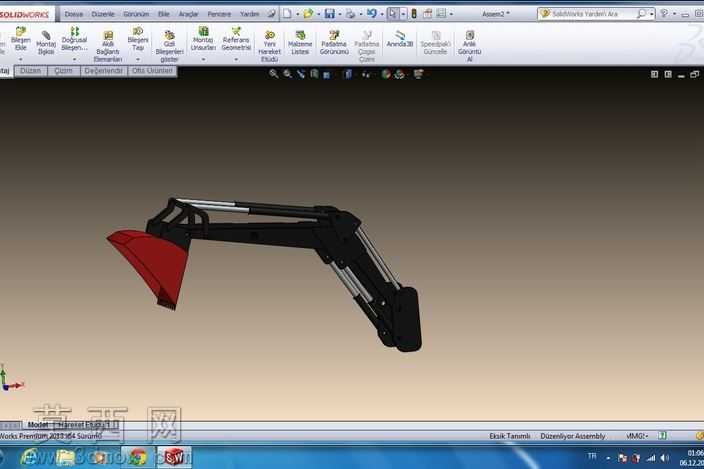704x469 pixels.
Task: Click the Internet Explorer taskbar icon
Action: [x=30, y=457]
